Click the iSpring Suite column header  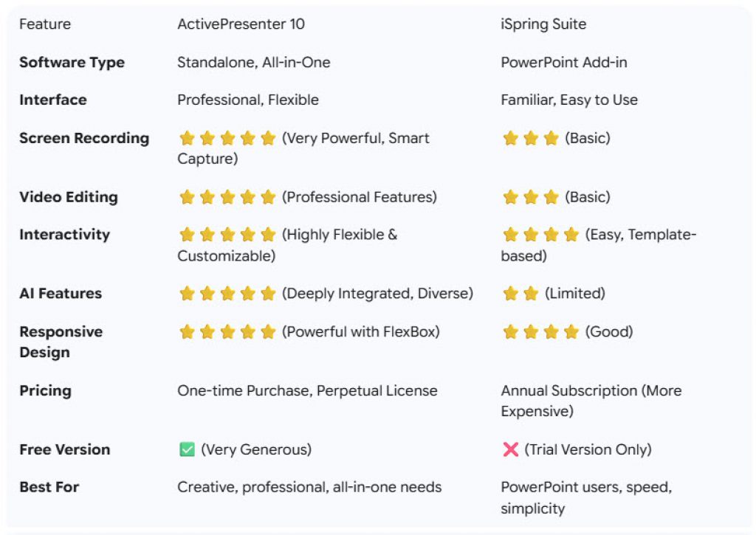[543, 24]
